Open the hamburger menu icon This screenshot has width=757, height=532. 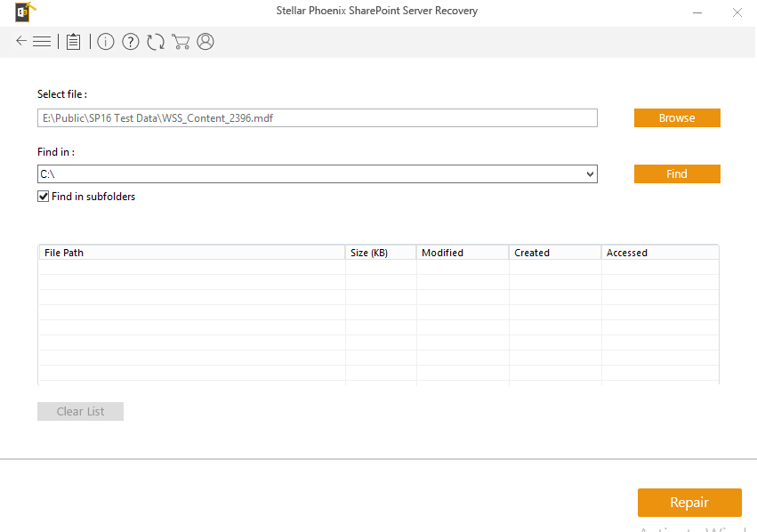42,41
